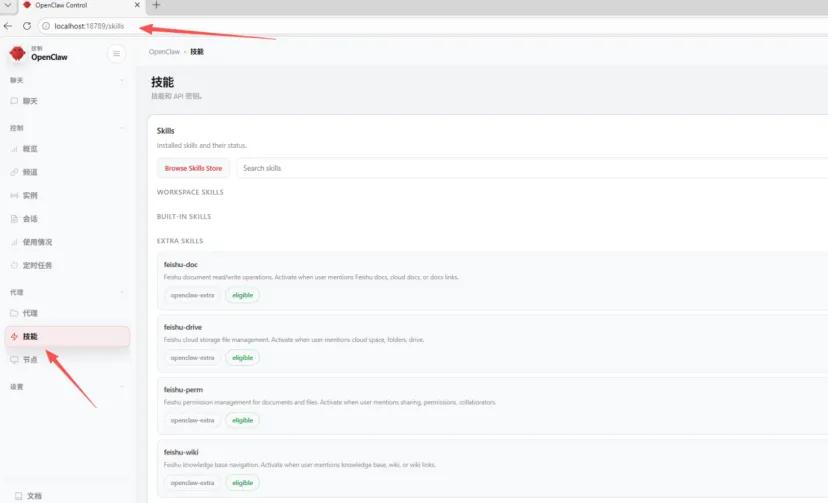Viewport: 828px width, 503px height.
Task: Expand the 设置 section header chevron
Action: tap(122, 386)
